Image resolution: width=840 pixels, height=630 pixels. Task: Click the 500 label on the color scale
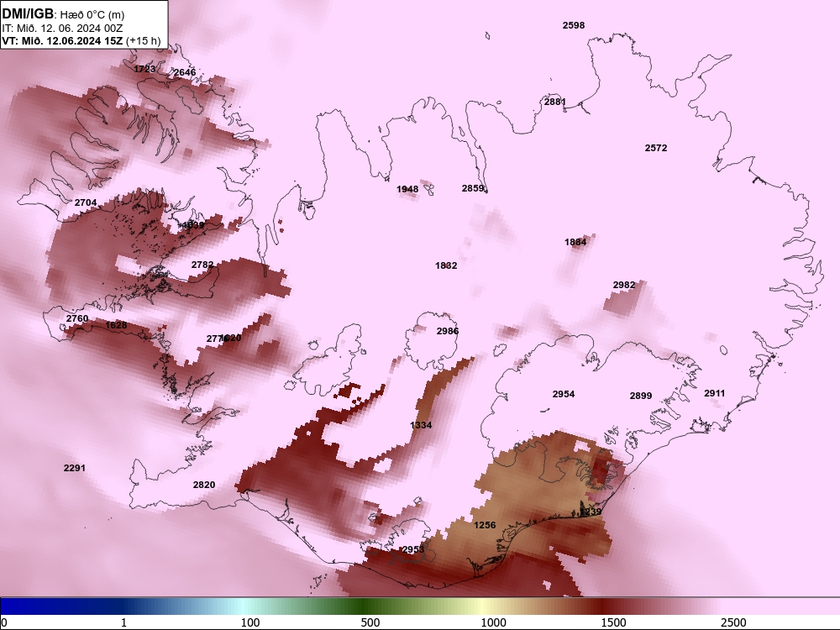pyautogui.click(x=370, y=622)
